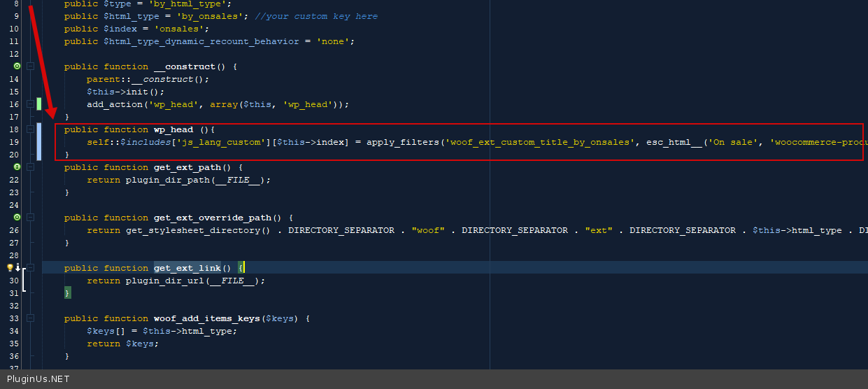This screenshot has height=389, width=868.
Task: Collapse the wp_head function fold
Action: 30,129
